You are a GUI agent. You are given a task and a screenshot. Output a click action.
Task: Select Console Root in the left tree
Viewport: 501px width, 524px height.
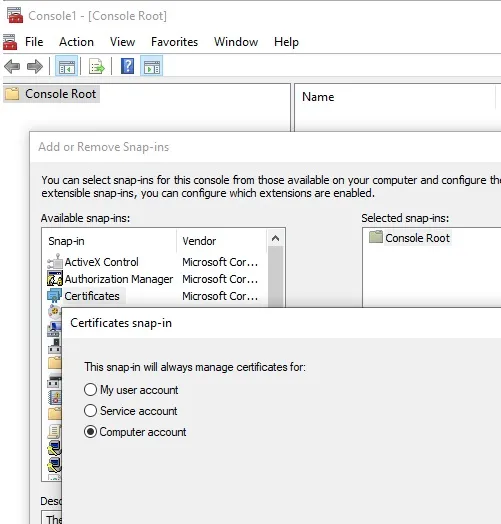[60, 94]
